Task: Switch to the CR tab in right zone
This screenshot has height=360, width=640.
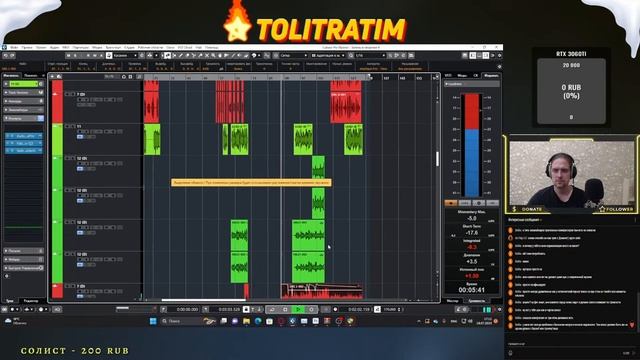Action: [x=476, y=76]
